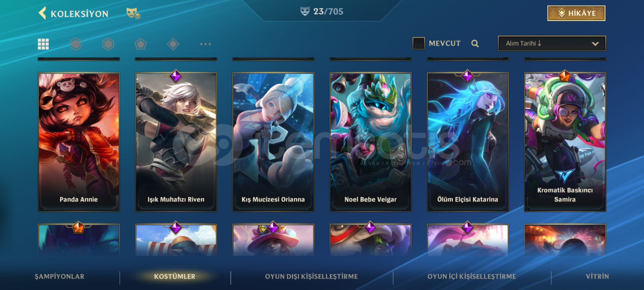
Task: Open the Oyun İçi Kişiselleştirme tab
Action: point(472,277)
